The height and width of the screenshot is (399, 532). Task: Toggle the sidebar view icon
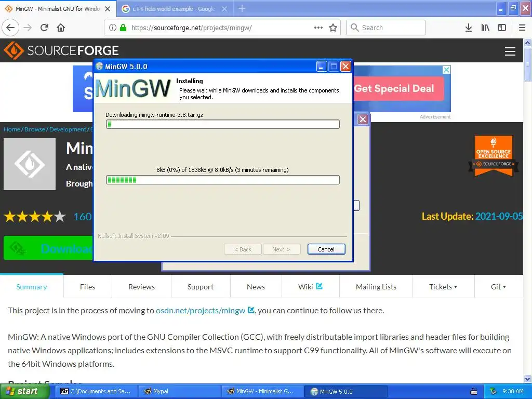click(502, 28)
